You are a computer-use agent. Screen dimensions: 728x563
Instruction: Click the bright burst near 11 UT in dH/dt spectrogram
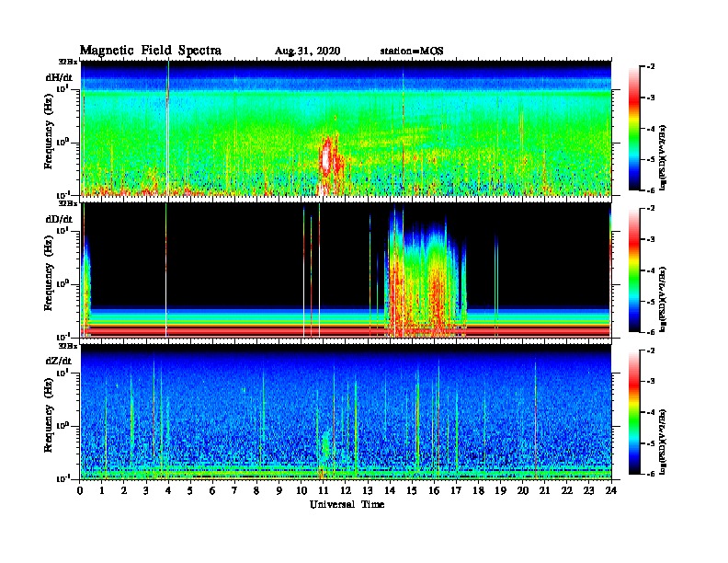coord(326,158)
